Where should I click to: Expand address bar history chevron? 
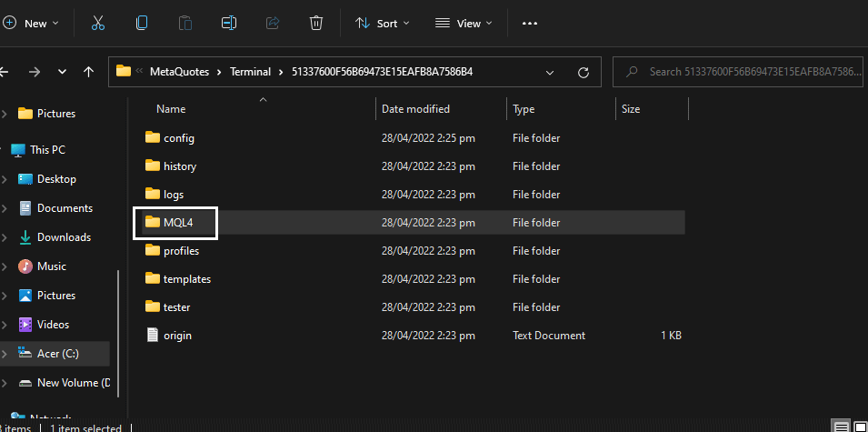(x=550, y=72)
